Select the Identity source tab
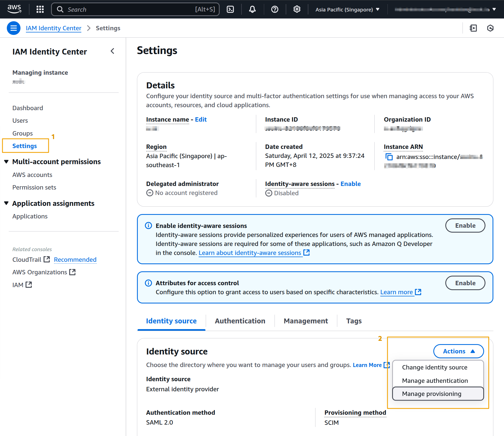 (171, 321)
